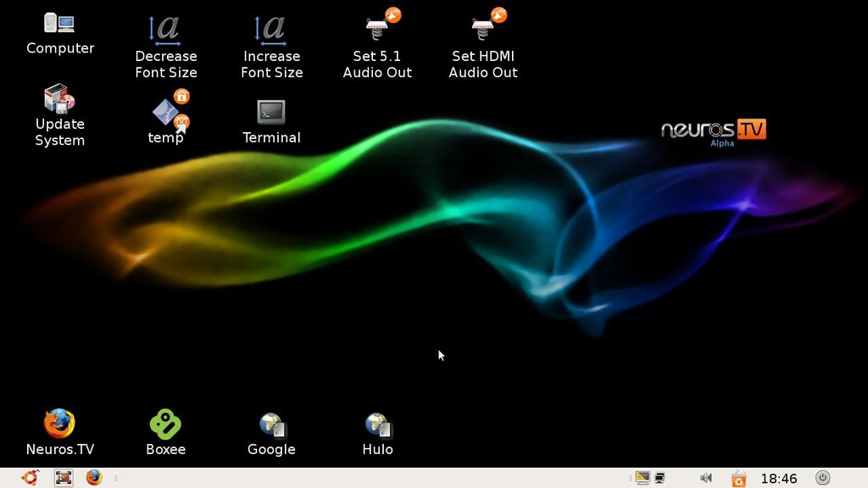Click the show desktop button in panel

click(x=64, y=478)
